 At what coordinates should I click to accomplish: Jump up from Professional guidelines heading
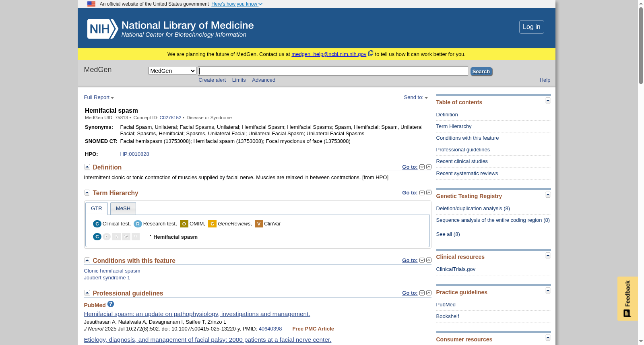pyautogui.click(x=429, y=293)
